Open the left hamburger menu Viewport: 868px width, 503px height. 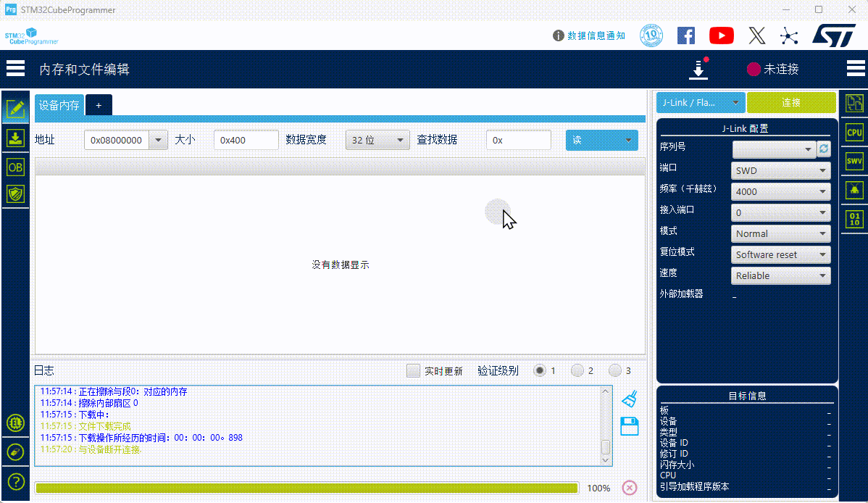(x=15, y=68)
